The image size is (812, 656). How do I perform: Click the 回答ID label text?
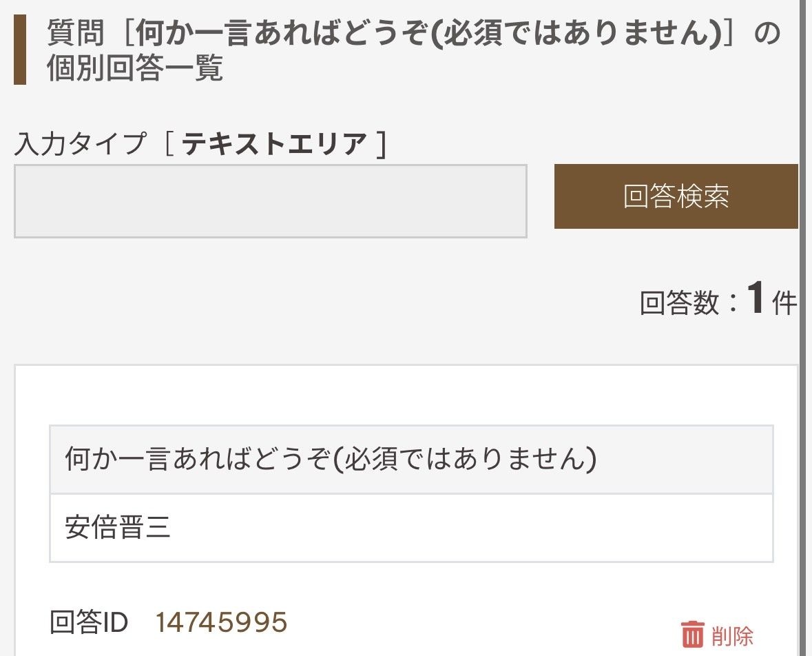coord(90,623)
